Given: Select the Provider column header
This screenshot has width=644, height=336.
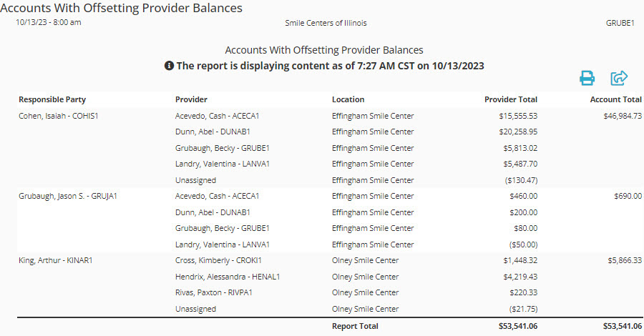Looking at the screenshot, I should coord(191,99).
